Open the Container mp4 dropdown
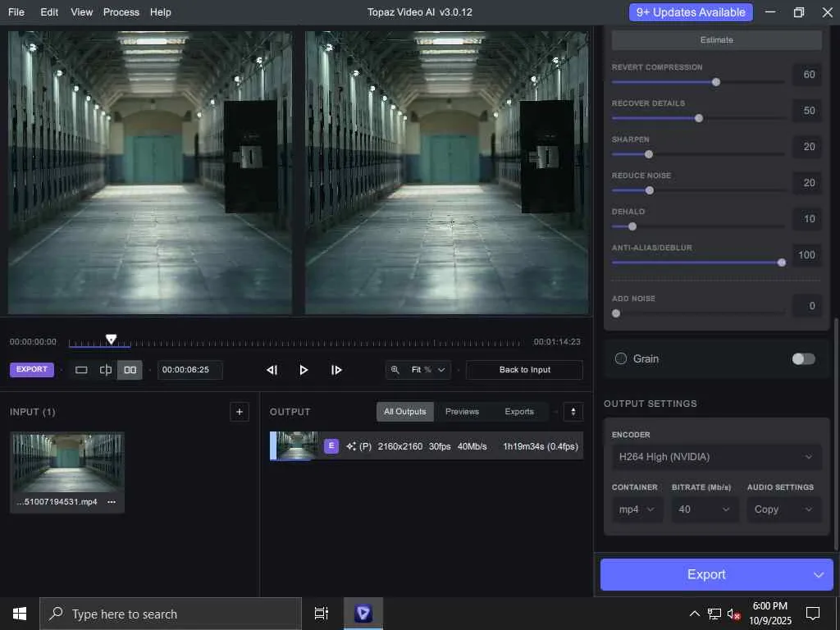Screen dimensions: 840x630 pyautogui.click(x=637, y=509)
